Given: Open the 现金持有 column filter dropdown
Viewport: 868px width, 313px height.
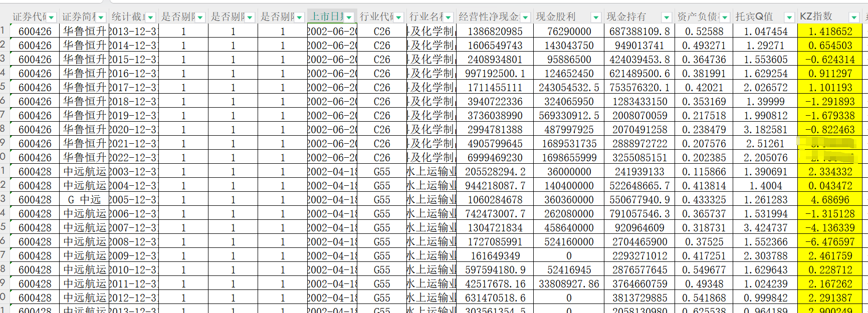Looking at the screenshot, I should (x=666, y=17).
